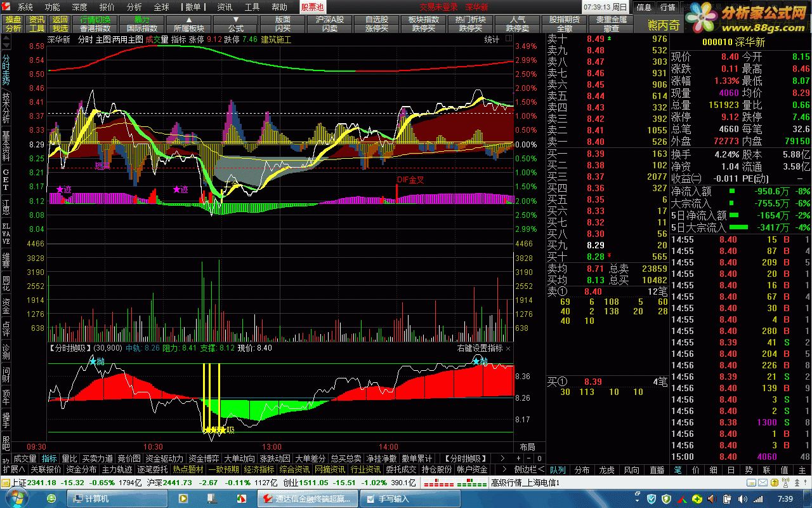Open the 分析 menu
The image size is (812, 508).
134,7
